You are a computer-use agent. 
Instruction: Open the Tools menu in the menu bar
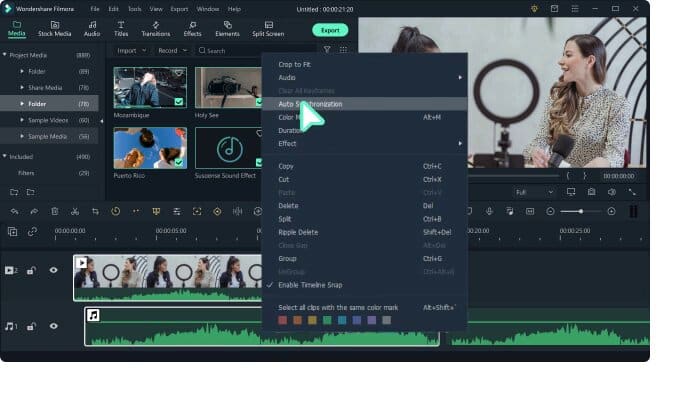[x=135, y=9]
